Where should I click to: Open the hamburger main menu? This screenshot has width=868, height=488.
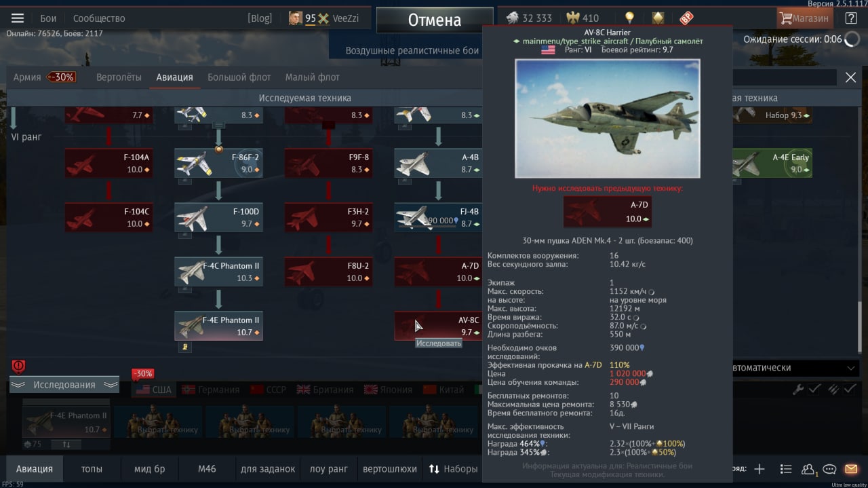click(x=18, y=18)
